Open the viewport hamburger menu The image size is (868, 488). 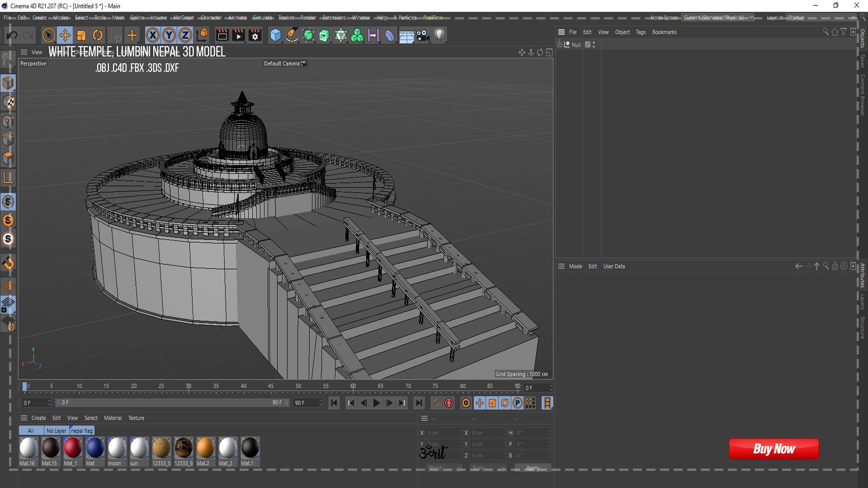pos(24,52)
